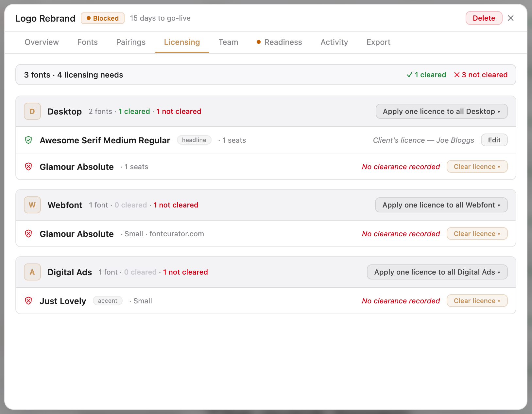Click 'Small · fontcurator.com' details text
This screenshot has width=532, height=414.
click(x=164, y=234)
